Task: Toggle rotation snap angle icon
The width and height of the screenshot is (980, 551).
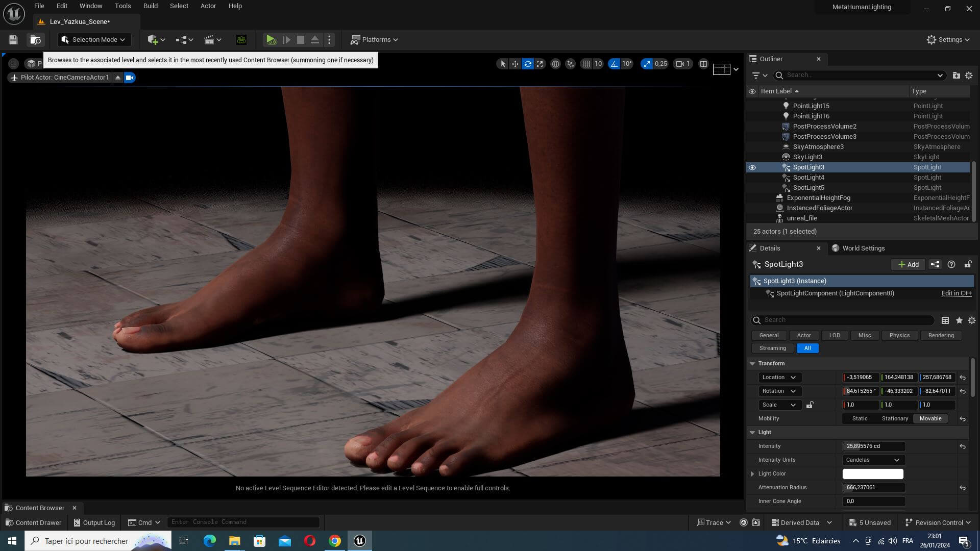Action: (x=614, y=64)
